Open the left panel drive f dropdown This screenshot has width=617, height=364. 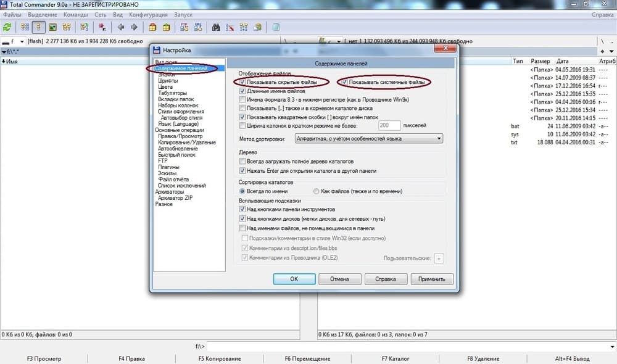coord(22,41)
